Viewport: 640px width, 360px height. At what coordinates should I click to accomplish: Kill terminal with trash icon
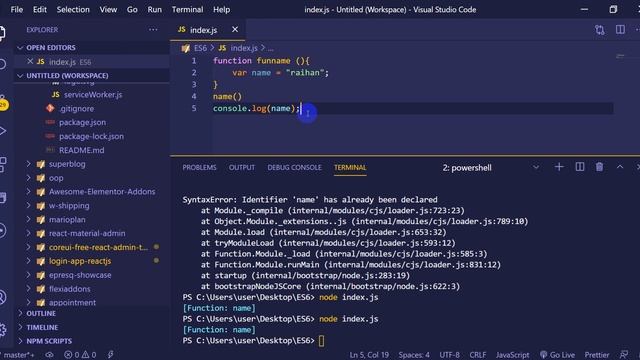599,167
